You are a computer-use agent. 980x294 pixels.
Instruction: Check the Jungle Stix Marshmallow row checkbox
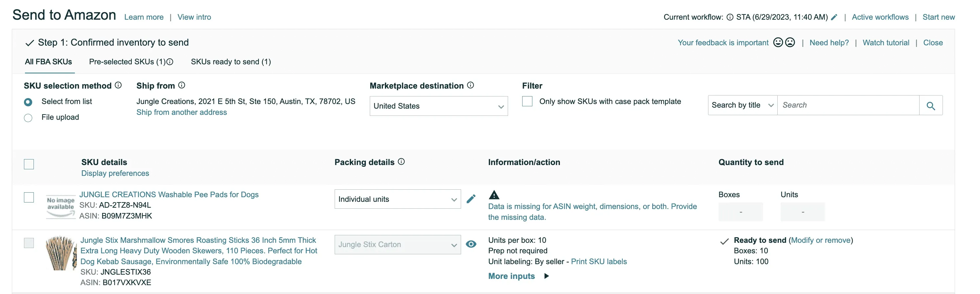(29, 243)
